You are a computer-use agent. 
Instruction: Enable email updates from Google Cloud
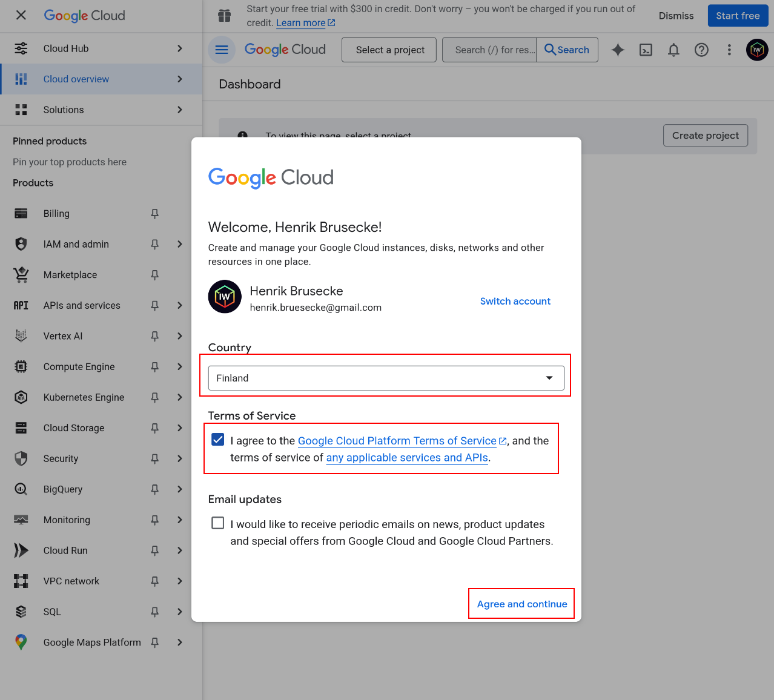coord(217,523)
